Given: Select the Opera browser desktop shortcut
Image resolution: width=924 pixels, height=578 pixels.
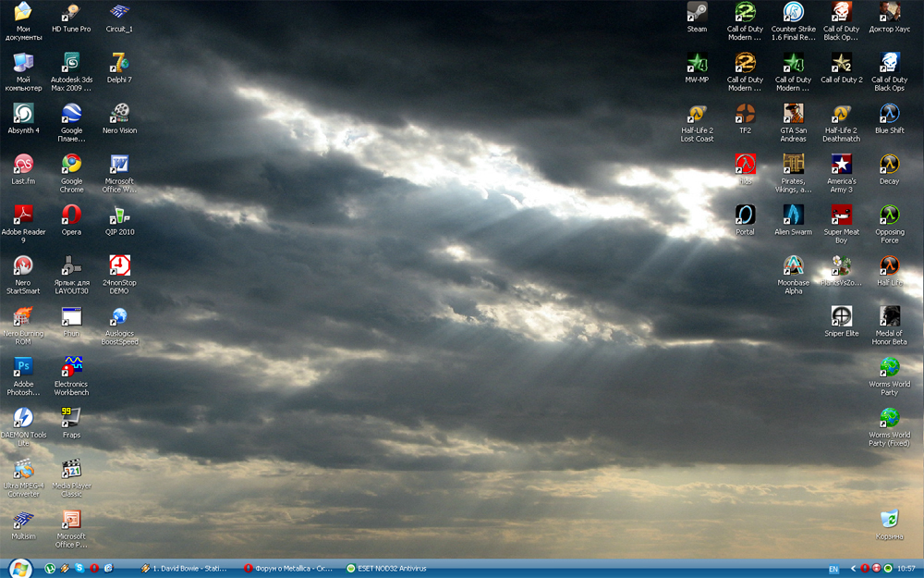Looking at the screenshot, I should (71, 215).
